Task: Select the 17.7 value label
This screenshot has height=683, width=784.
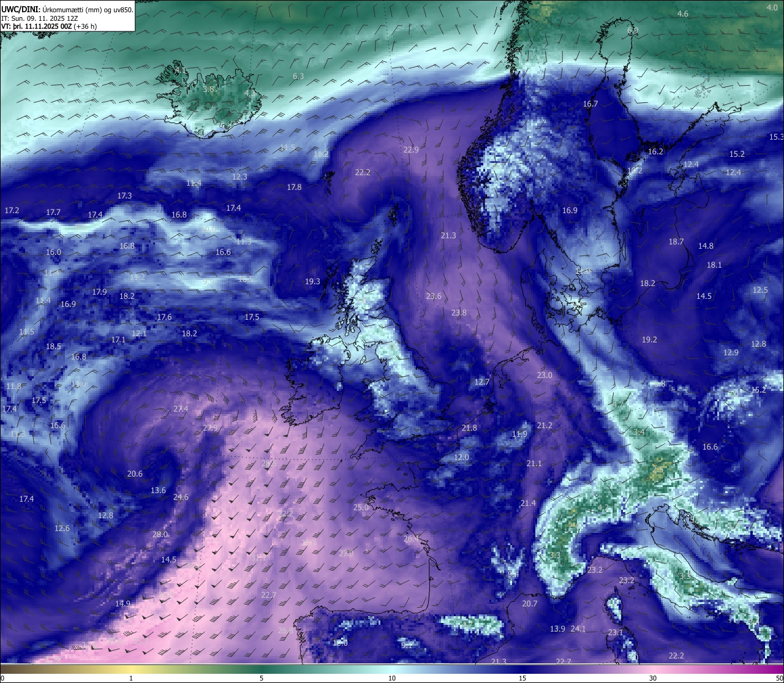Action: tap(53, 213)
